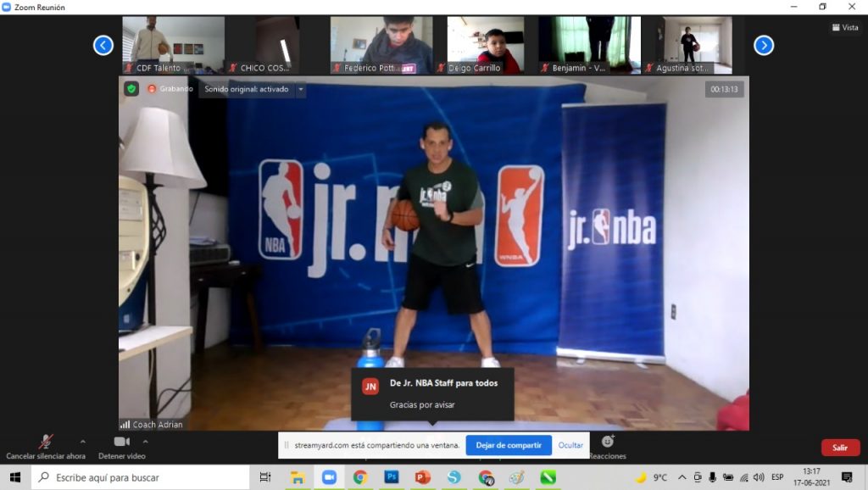The height and width of the screenshot is (490, 868).
Task: Launch Google Chrome from the taskbar
Action: coord(360,477)
